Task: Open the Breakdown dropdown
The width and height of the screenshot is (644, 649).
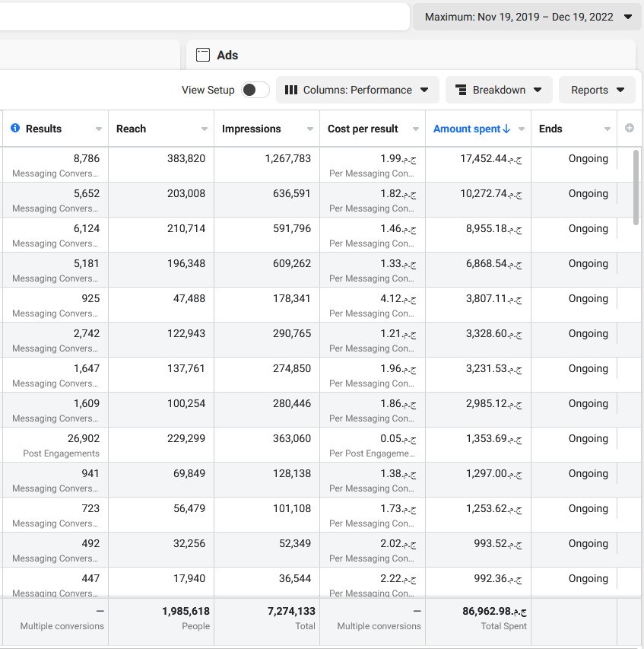Action: click(499, 90)
